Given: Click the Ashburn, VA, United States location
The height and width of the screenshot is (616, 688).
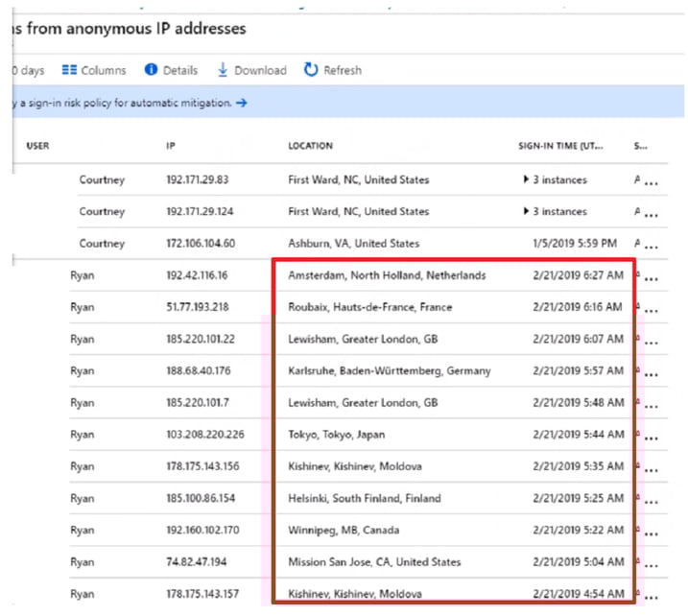Looking at the screenshot, I should coord(354,244).
